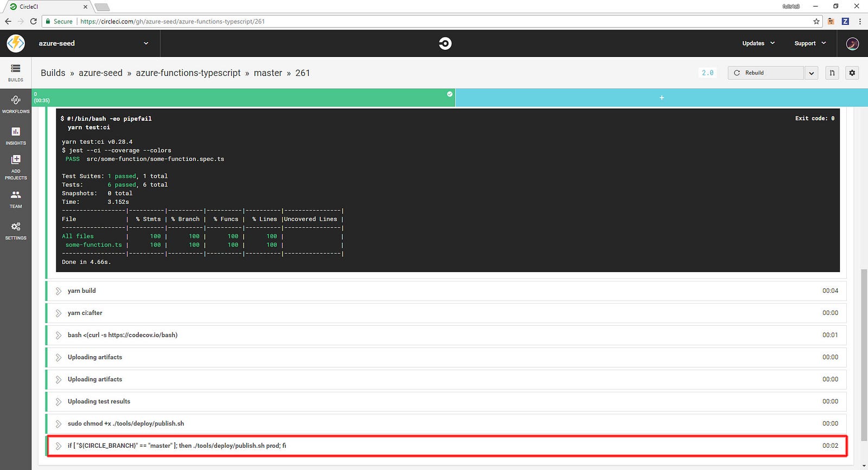The height and width of the screenshot is (470, 868).
Task: Go to master branch breadcrumb link
Action: click(268, 73)
